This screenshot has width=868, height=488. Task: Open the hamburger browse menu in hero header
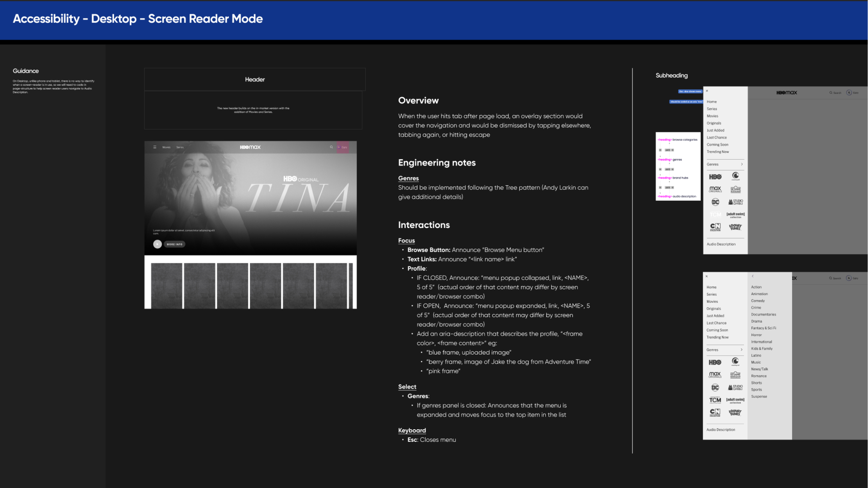155,147
